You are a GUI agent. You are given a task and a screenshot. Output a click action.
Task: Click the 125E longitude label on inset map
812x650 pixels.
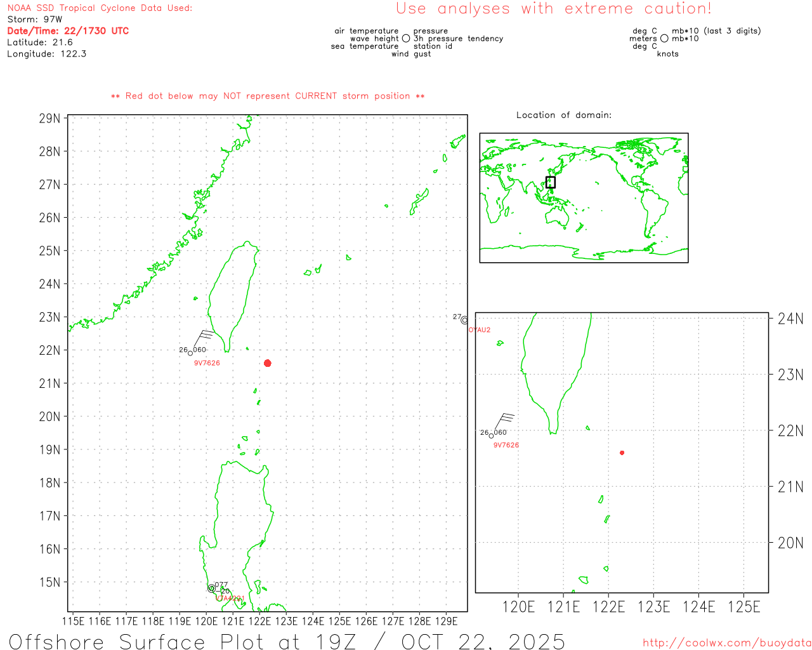(x=743, y=607)
